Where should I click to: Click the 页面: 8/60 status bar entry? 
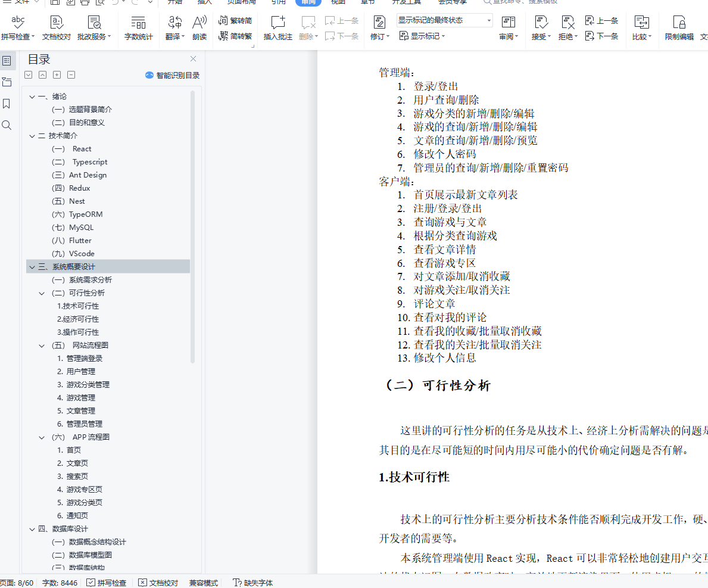click(17, 583)
